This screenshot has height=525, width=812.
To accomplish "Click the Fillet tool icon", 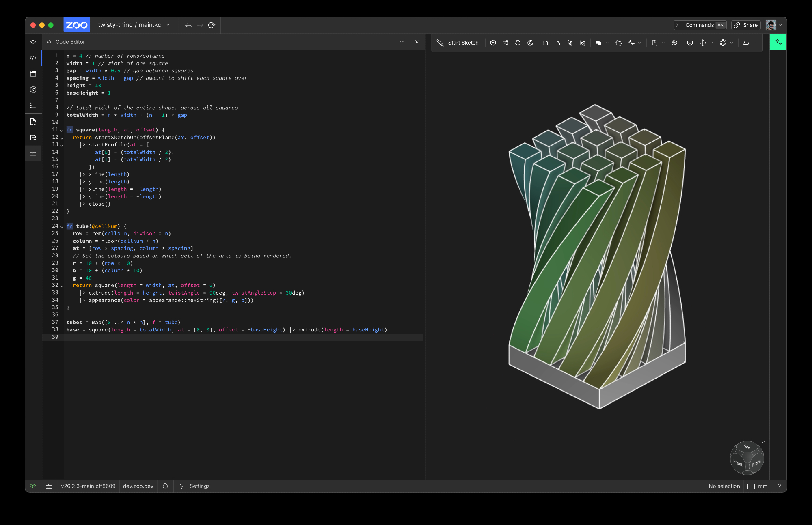I will (546, 43).
